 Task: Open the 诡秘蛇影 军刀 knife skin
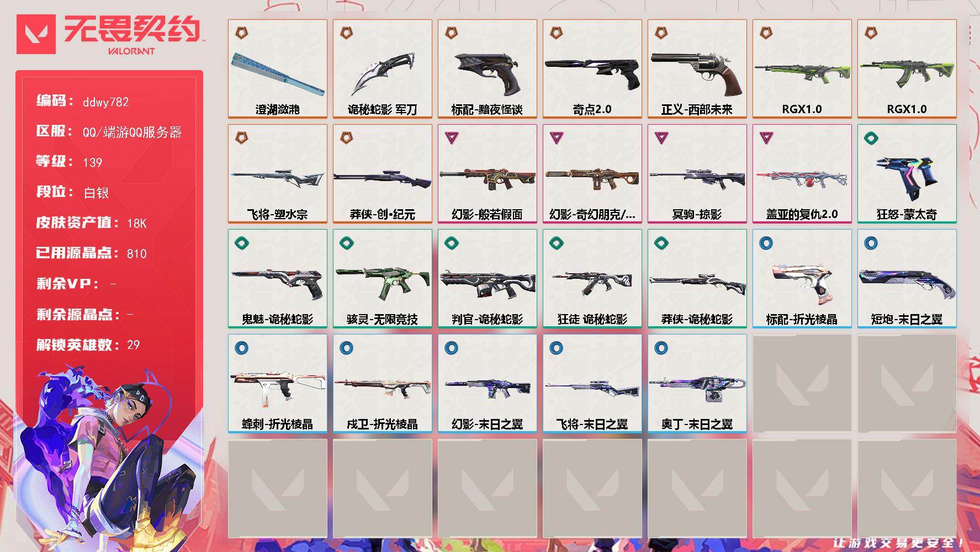tap(383, 69)
